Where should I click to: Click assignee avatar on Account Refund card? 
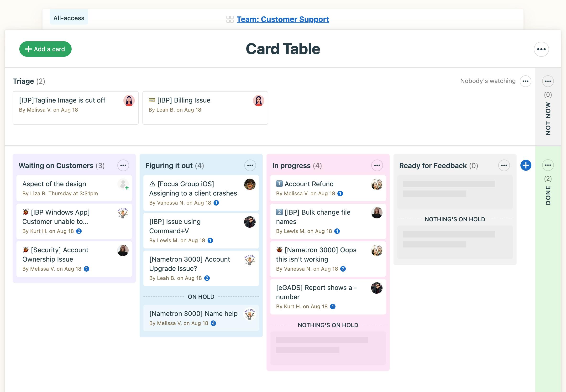pyautogui.click(x=377, y=185)
